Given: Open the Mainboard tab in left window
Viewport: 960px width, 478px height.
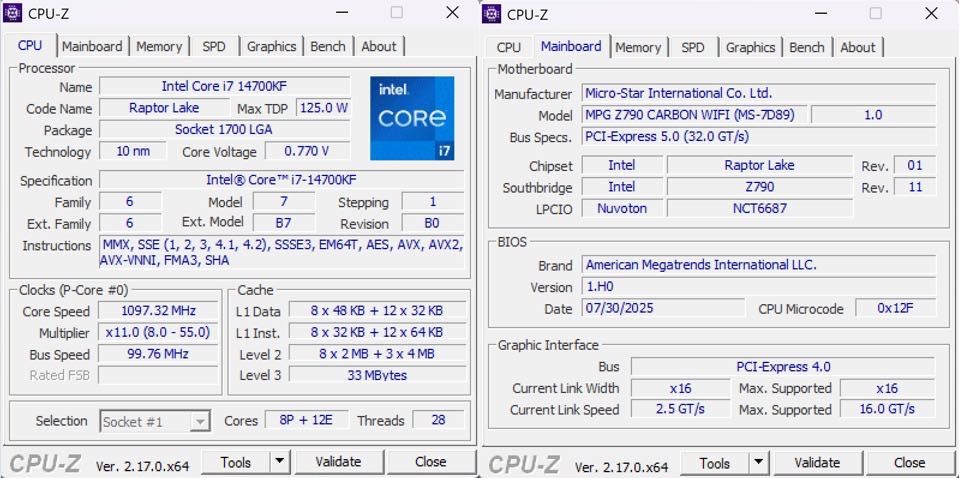Looking at the screenshot, I should click(92, 47).
